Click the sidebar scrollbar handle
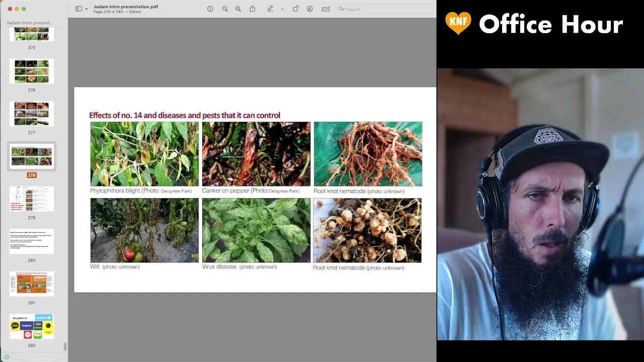 pos(65,346)
